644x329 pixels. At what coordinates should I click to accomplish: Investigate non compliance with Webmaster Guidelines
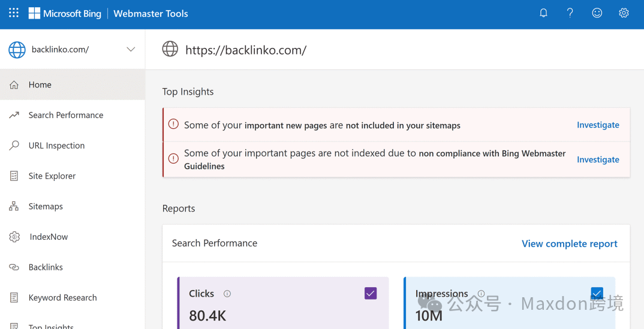point(598,159)
